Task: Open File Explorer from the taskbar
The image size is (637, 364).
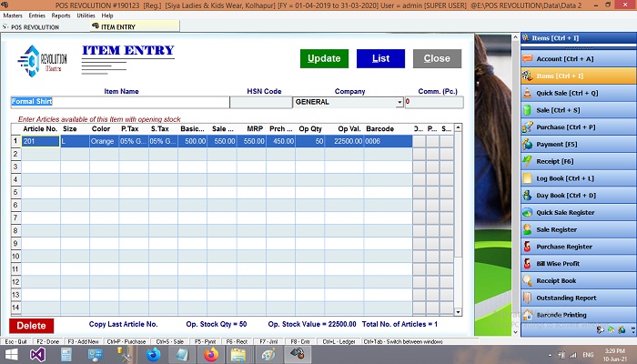Action: point(238,355)
